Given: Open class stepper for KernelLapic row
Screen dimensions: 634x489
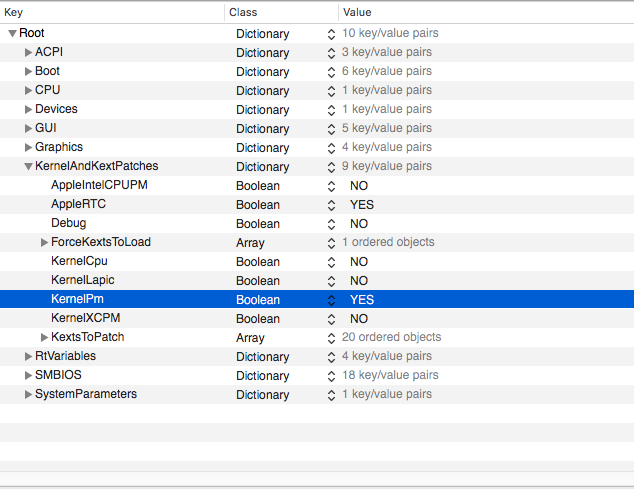Looking at the screenshot, I should 331,282.
